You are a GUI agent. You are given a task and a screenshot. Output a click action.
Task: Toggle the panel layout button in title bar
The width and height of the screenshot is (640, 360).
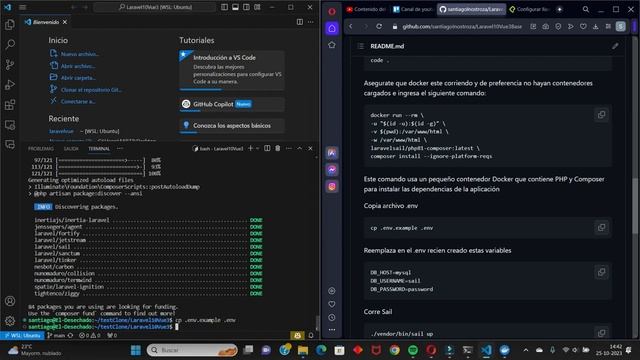[x=236, y=7]
